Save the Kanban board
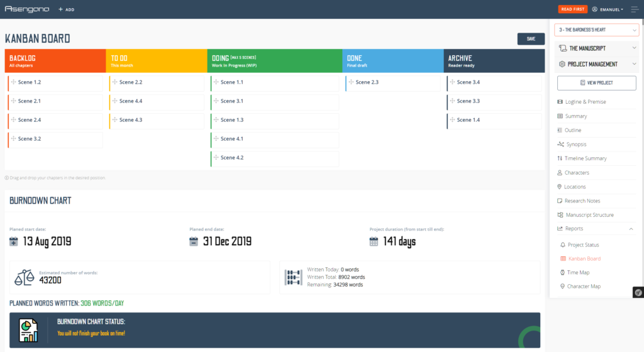The image size is (644, 352). (x=531, y=39)
